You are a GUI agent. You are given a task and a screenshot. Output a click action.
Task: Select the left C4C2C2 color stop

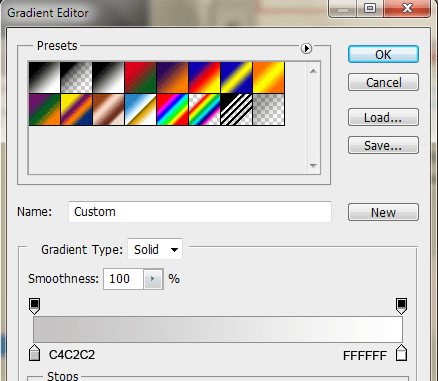pos(35,353)
